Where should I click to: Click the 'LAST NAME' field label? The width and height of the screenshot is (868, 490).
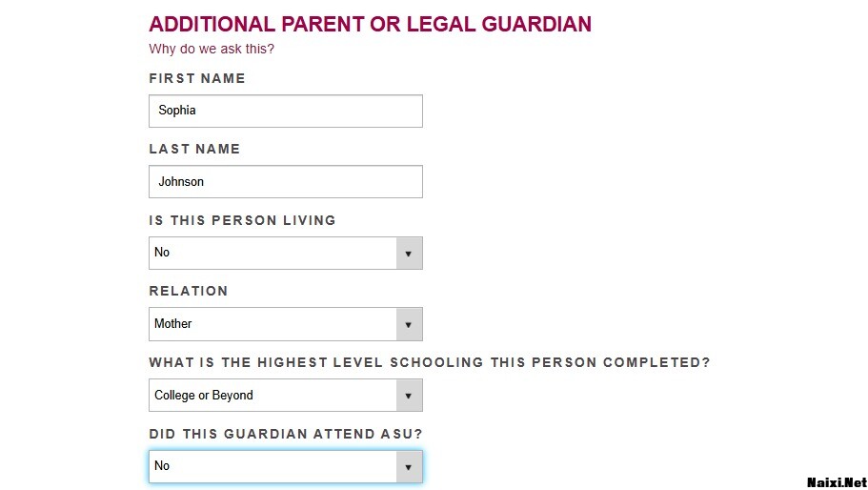coord(194,149)
